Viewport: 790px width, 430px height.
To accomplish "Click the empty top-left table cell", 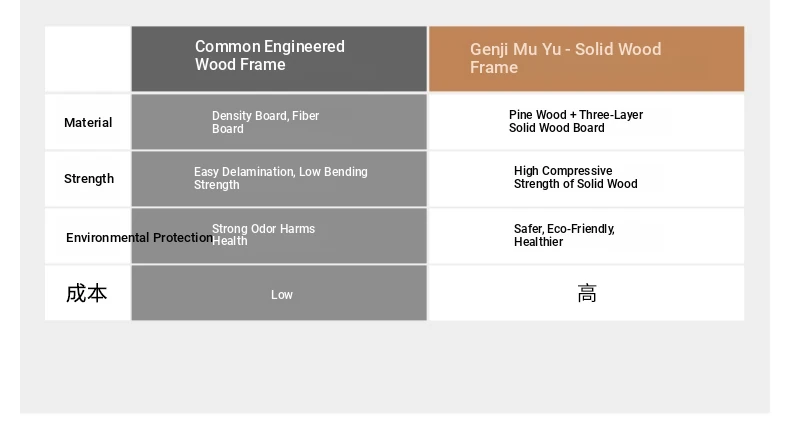I will (88, 58).
